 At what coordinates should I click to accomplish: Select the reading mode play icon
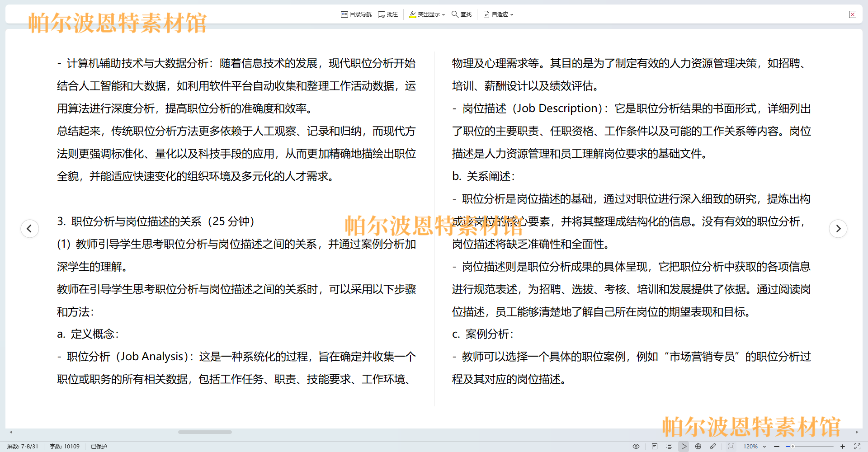(x=684, y=446)
